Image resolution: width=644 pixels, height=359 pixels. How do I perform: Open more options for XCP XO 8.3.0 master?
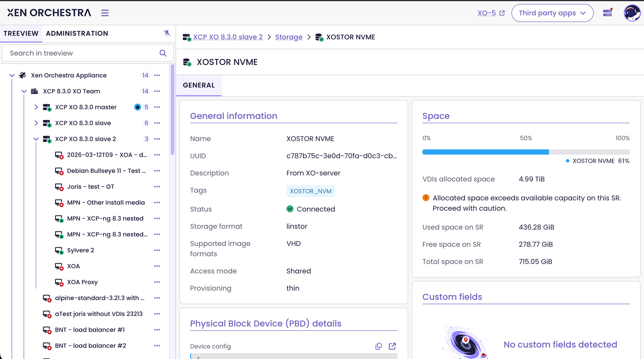(157, 107)
